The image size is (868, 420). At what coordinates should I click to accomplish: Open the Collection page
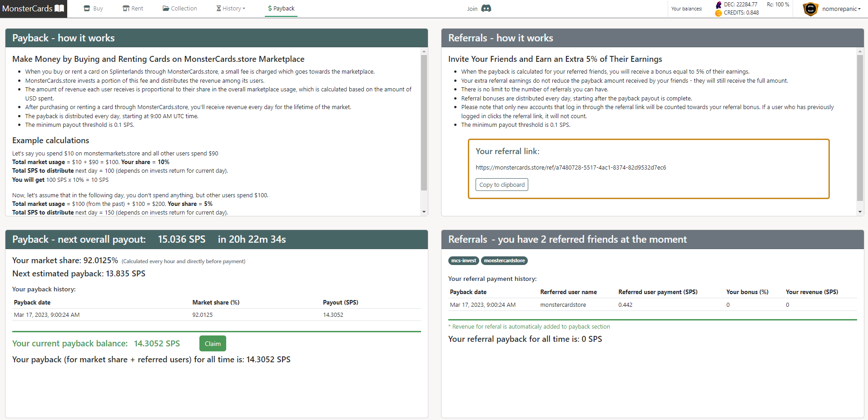click(x=180, y=9)
